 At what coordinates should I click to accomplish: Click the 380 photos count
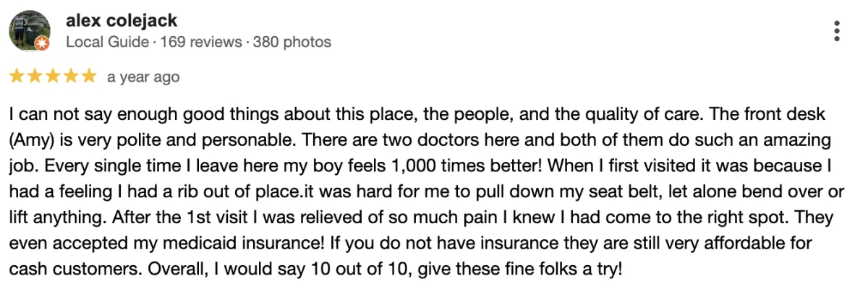(292, 43)
